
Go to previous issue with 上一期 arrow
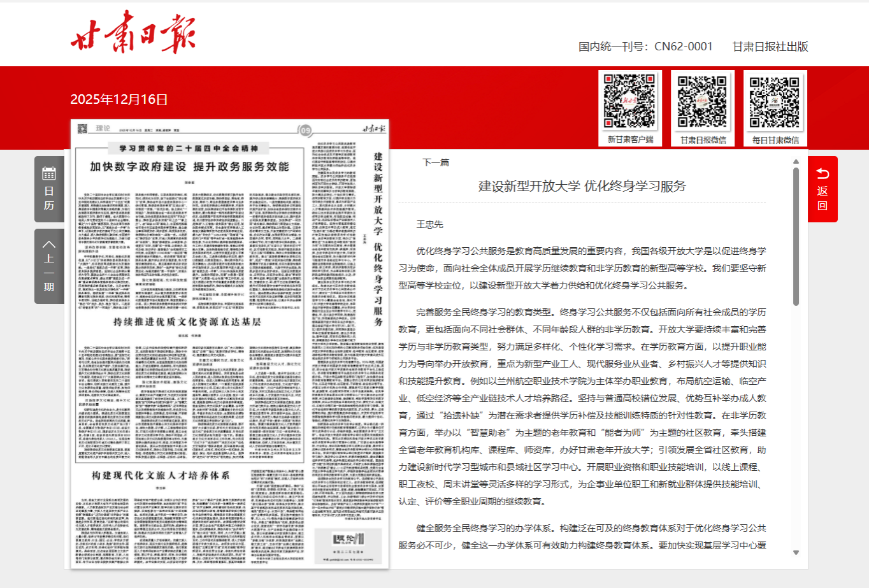[49, 245]
